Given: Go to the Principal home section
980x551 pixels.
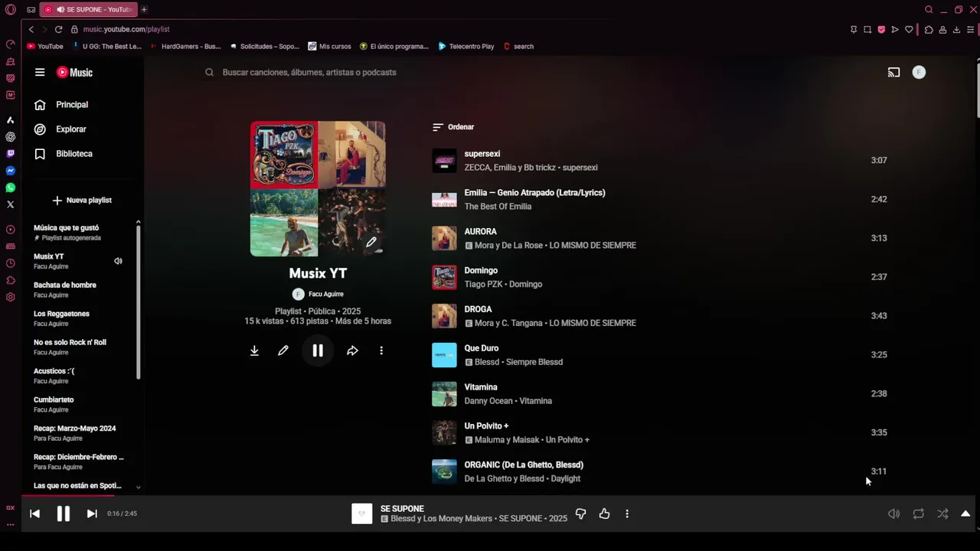Looking at the screenshot, I should [x=61, y=105].
